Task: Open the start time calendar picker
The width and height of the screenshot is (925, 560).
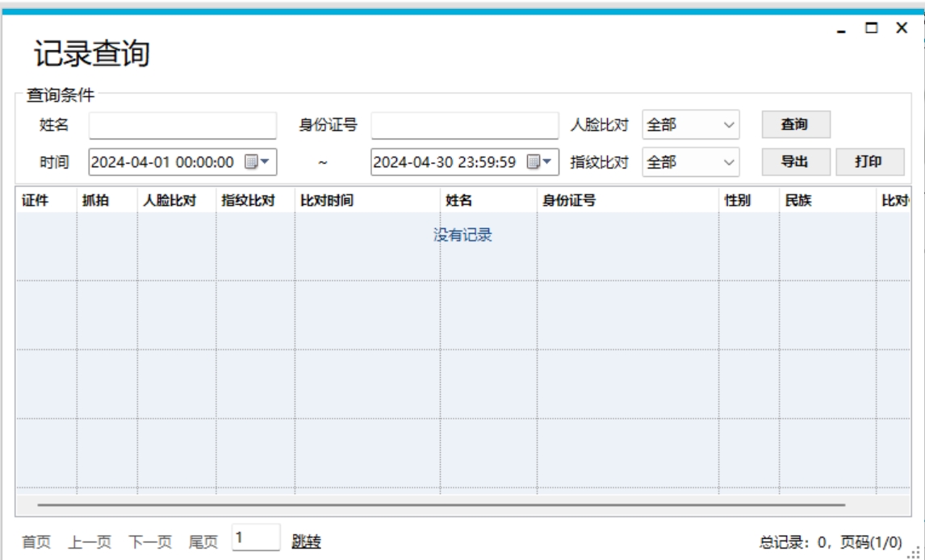Action: point(257,162)
